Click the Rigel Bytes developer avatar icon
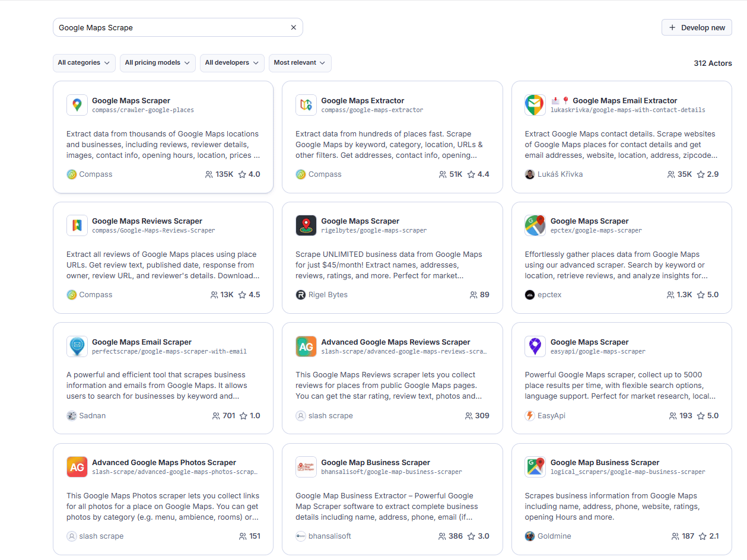 pyautogui.click(x=301, y=295)
